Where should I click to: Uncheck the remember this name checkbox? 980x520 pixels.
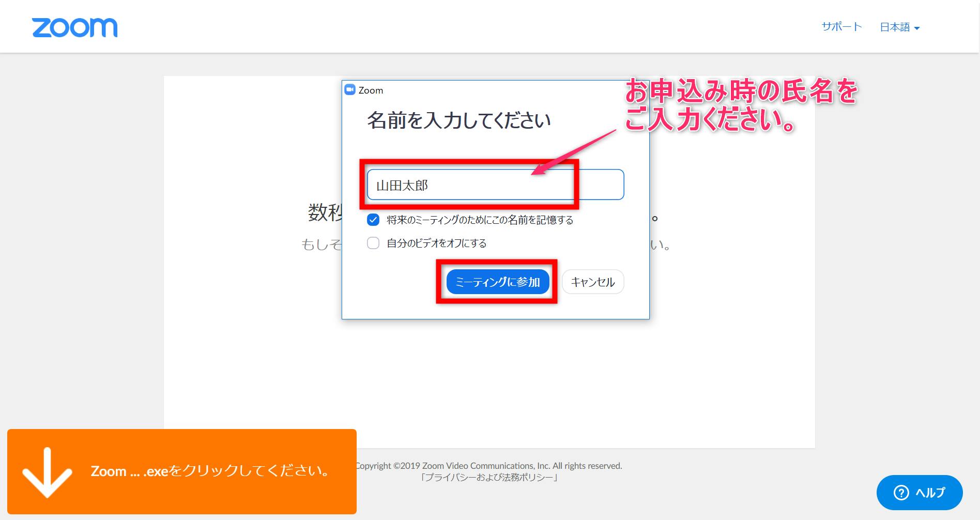click(x=373, y=220)
